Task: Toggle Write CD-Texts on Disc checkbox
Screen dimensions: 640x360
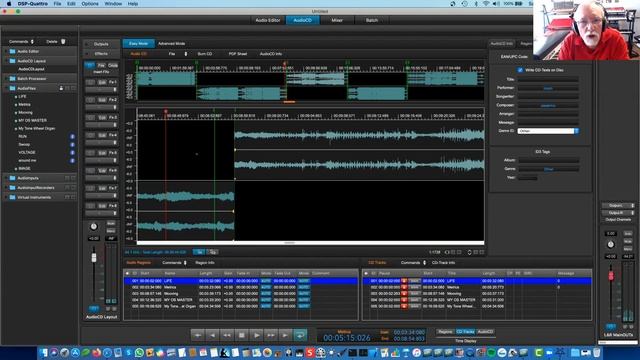Action: click(520, 70)
